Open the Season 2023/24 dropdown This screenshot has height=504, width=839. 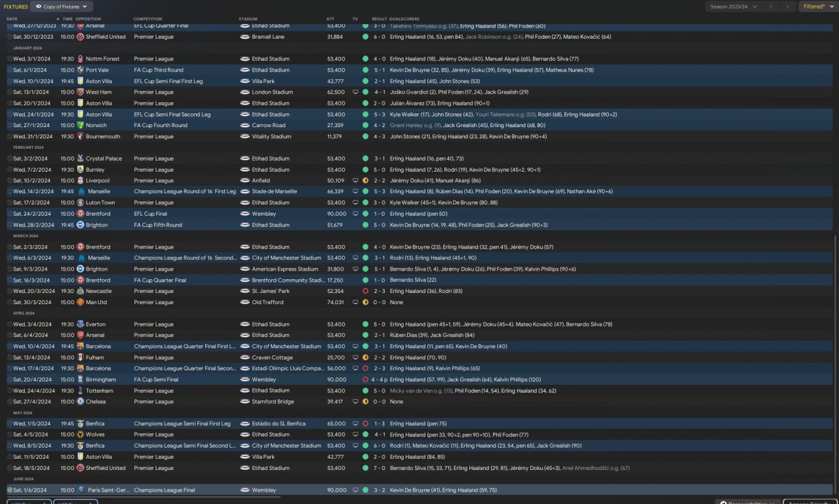tap(733, 7)
